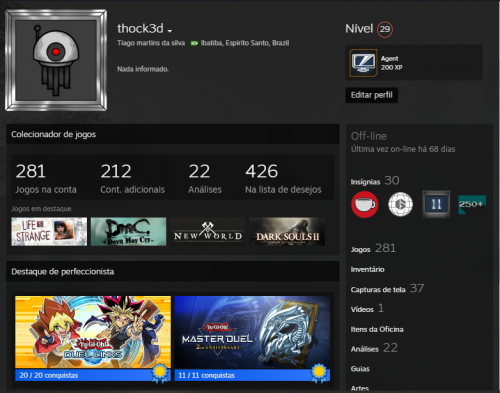Open the Life is Strange featured game
This screenshot has height=393, width=500.
coord(49,232)
